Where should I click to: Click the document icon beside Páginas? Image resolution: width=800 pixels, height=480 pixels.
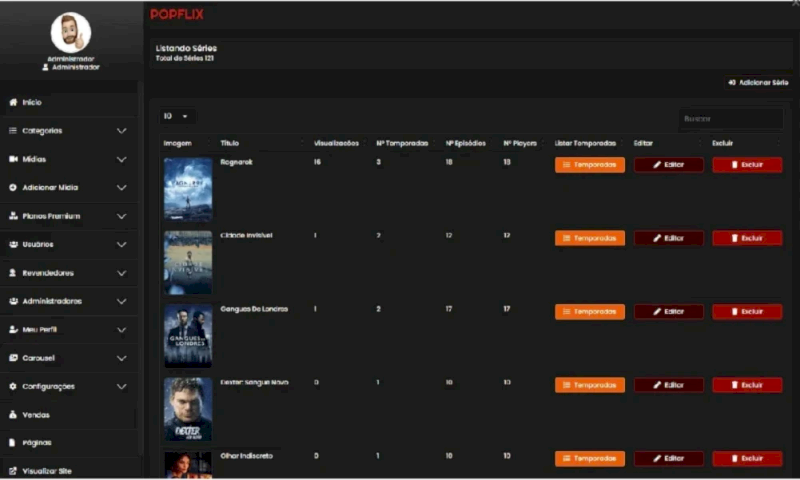click(x=13, y=443)
